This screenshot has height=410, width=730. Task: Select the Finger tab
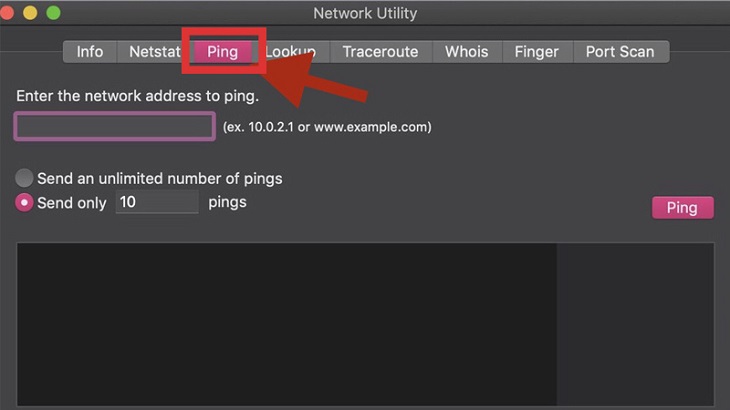tap(536, 52)
